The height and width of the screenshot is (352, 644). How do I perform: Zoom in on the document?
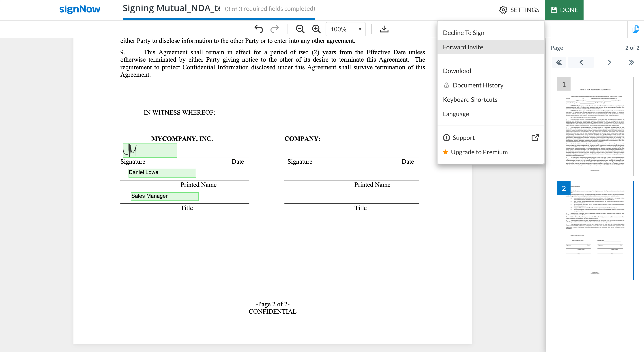[x=316, y=29]
